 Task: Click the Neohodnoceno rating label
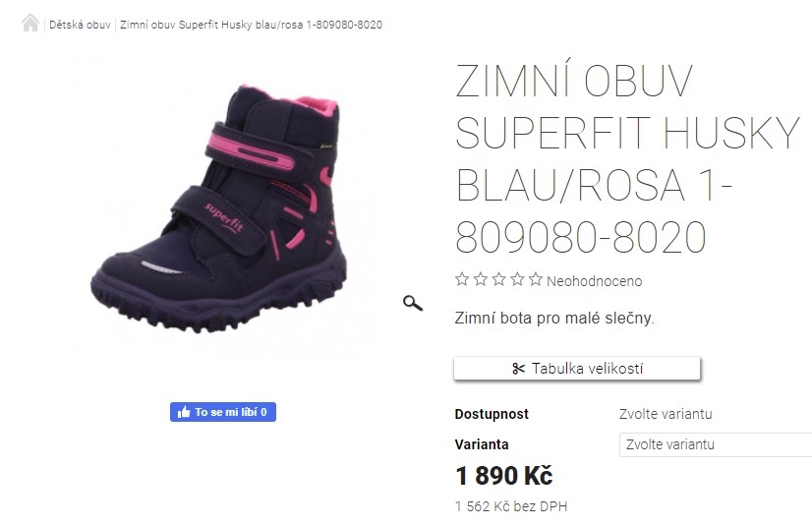click(594, 281)
